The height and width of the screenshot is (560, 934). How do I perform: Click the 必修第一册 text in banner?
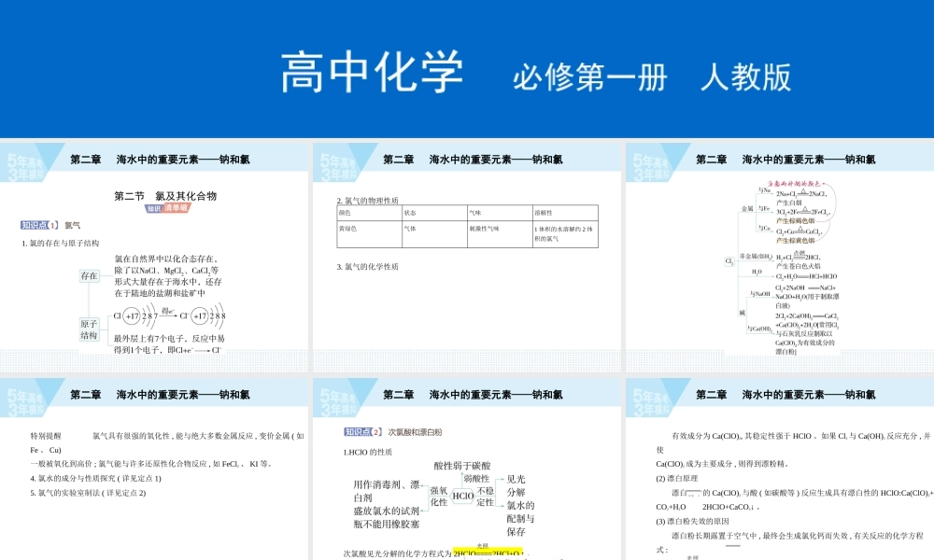coord(589,77)
